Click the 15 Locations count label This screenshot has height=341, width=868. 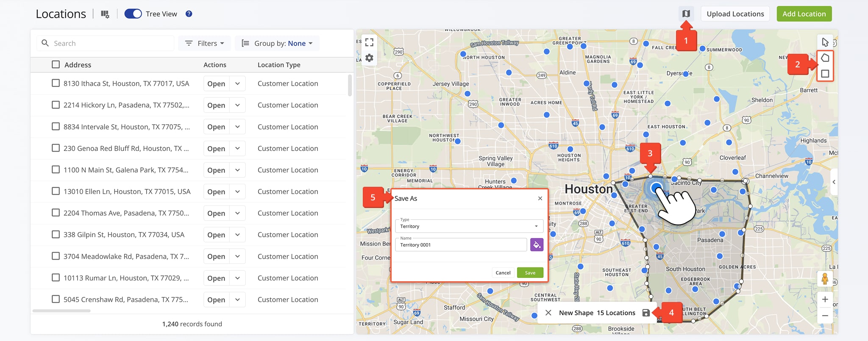coord(616,313)
